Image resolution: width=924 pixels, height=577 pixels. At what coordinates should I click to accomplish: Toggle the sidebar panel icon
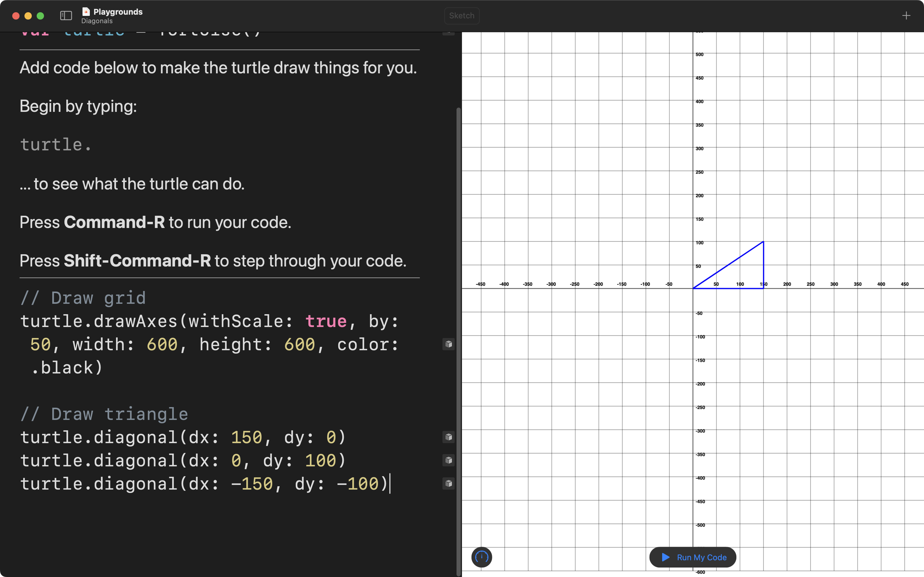click(x=66, y=16)
